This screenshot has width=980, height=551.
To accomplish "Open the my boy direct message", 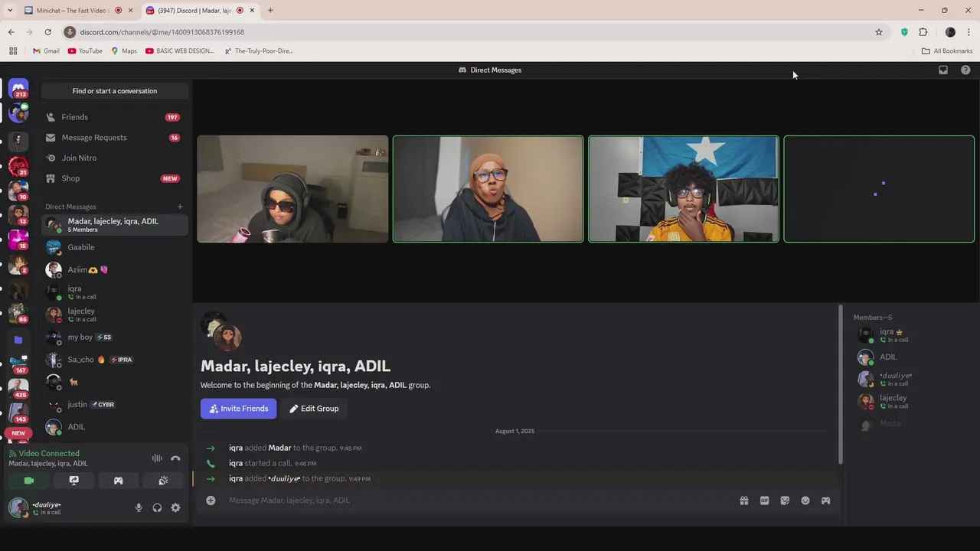I will [115, 337].
